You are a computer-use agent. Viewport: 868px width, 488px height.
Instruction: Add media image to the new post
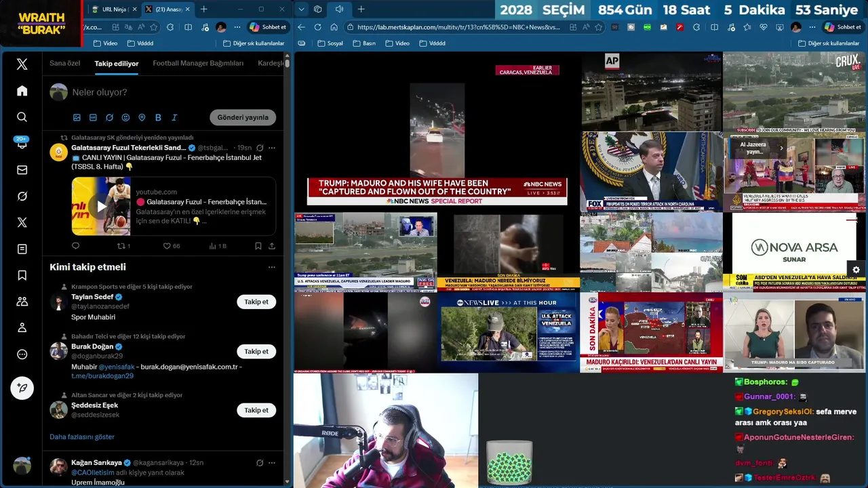77,117
